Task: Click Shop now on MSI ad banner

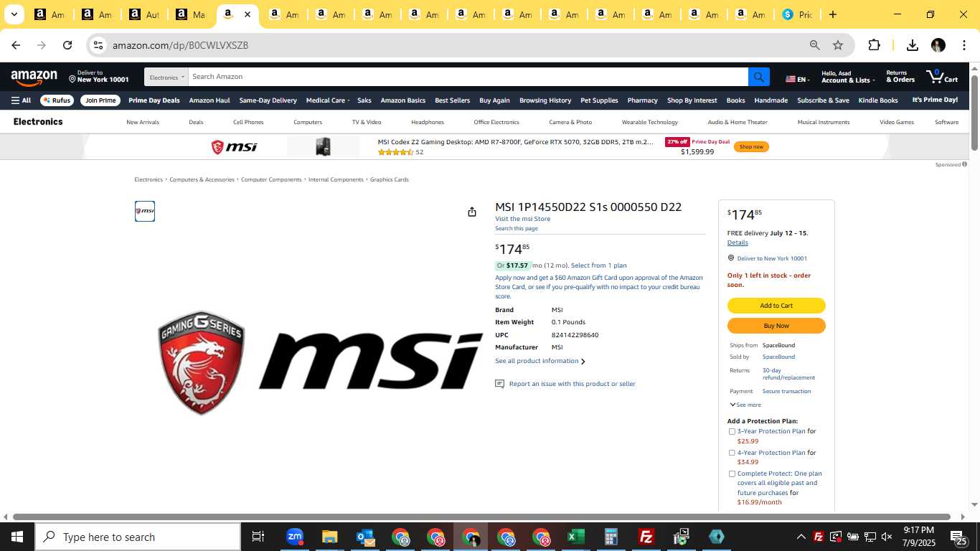Action: pos(751,146)
